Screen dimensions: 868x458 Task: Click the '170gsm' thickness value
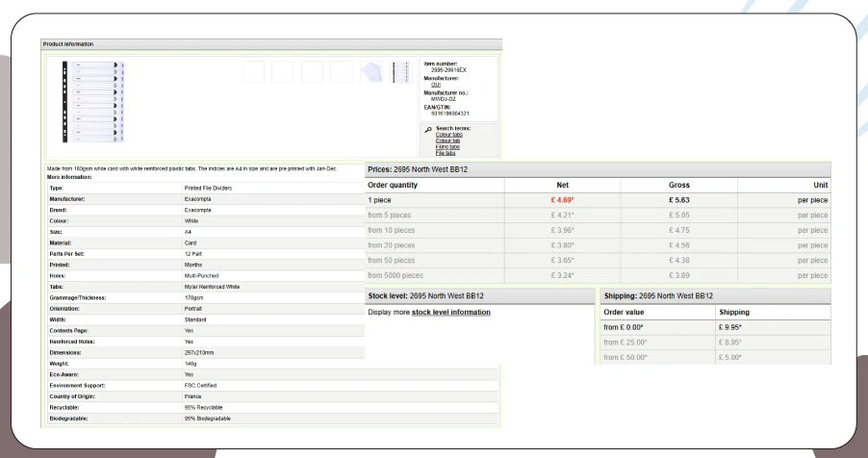click(x=193, y=298)
